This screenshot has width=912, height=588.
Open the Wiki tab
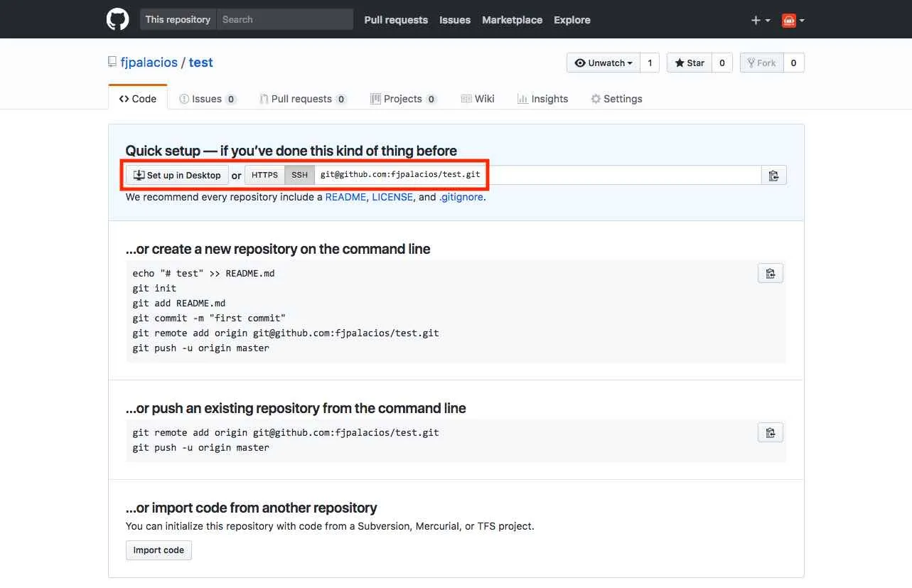478,99
